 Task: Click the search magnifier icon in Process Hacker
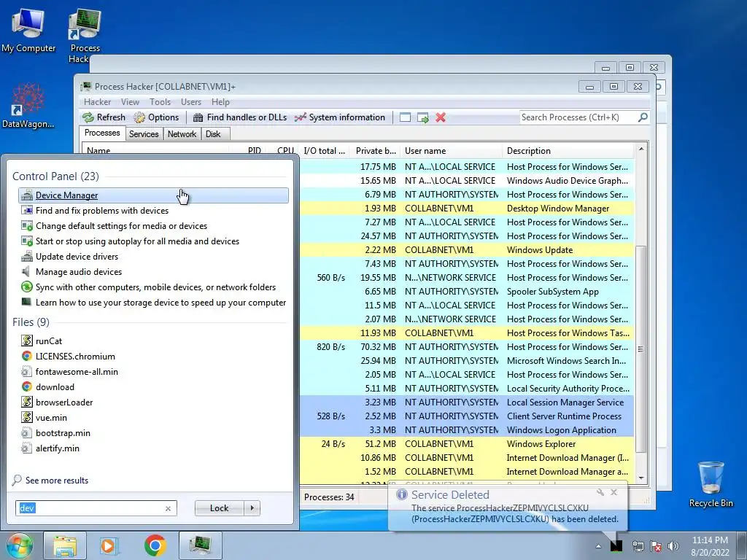[x=643, y=117]
